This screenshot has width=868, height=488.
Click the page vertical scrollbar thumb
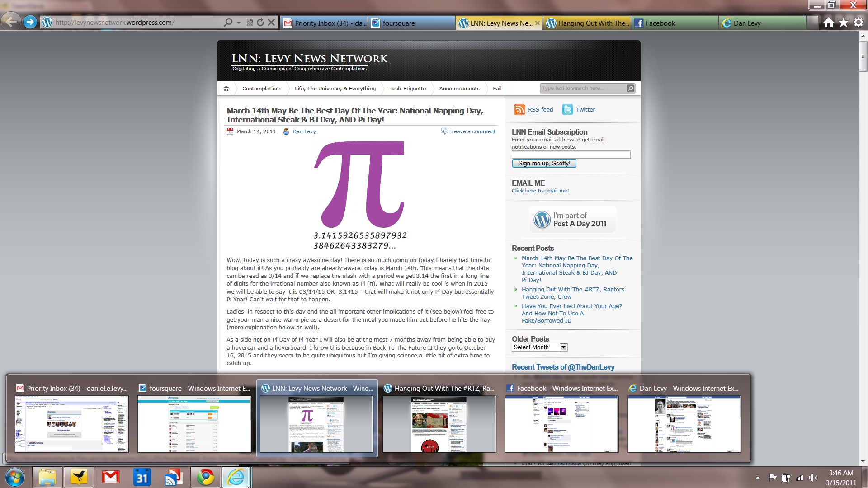click(863, 56)
